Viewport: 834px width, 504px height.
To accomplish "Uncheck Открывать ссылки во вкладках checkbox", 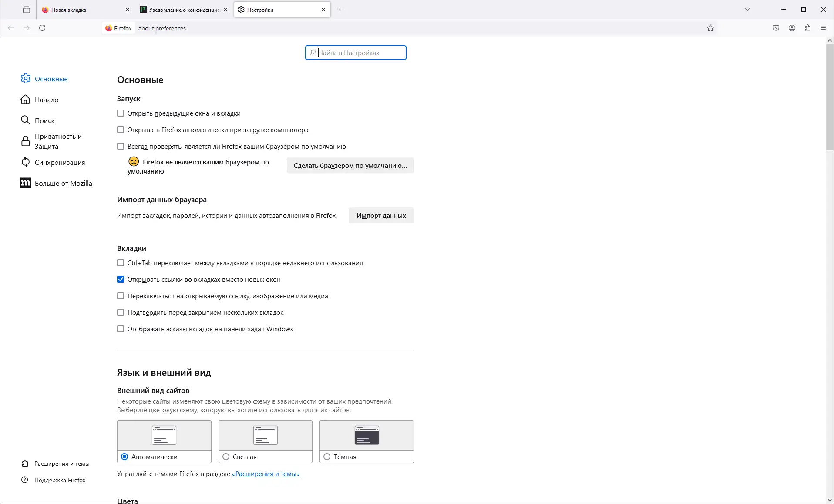I will (x=121, y=279).
